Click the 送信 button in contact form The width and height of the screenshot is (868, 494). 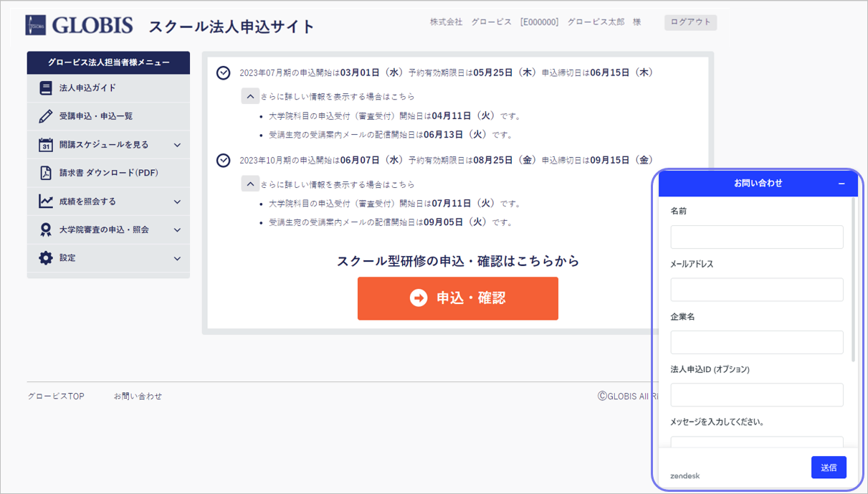pyautogui.click(x=829, y=467)
